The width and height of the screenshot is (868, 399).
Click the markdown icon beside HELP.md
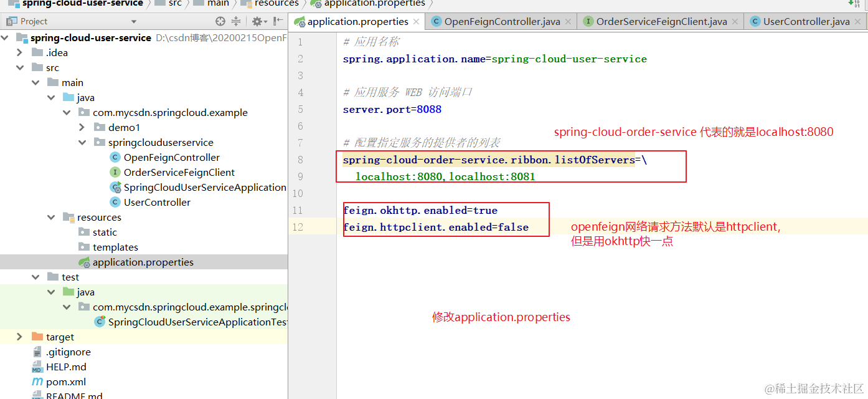point(37,367)
